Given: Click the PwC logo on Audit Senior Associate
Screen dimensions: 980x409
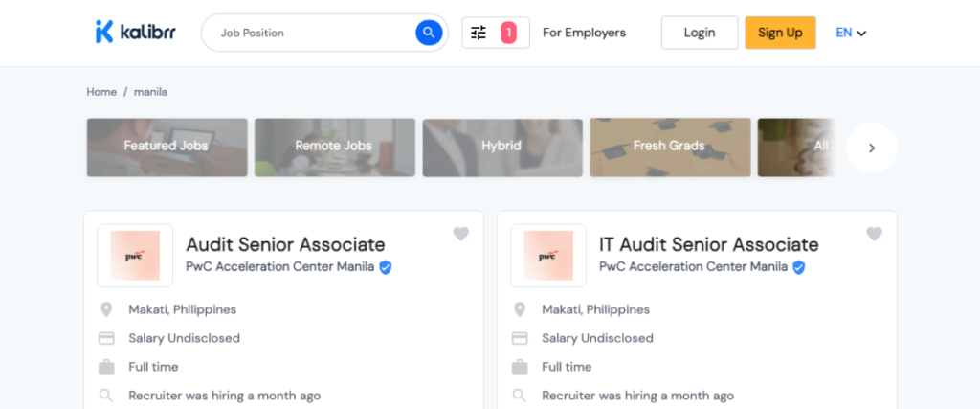Looking at the screenshot, I should pyautogui.click(x=135, y=256).
